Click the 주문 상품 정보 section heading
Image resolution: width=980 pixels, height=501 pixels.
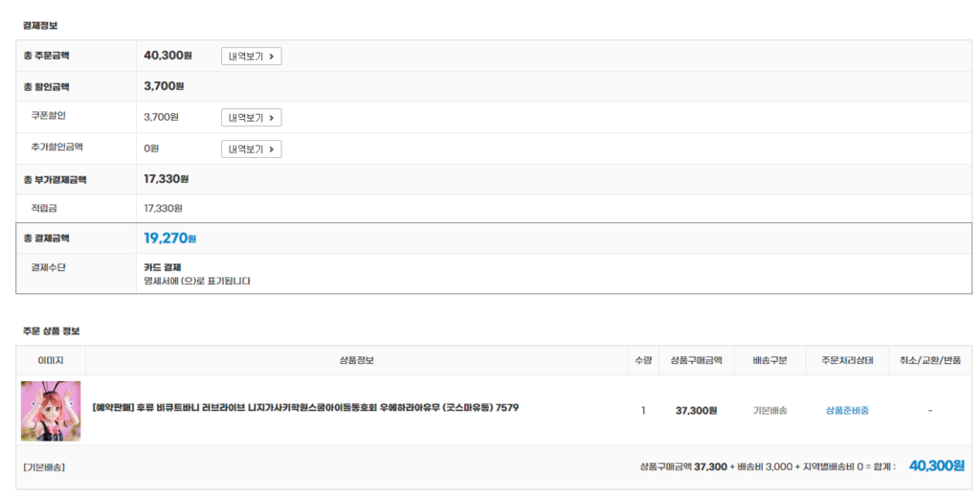52,330
